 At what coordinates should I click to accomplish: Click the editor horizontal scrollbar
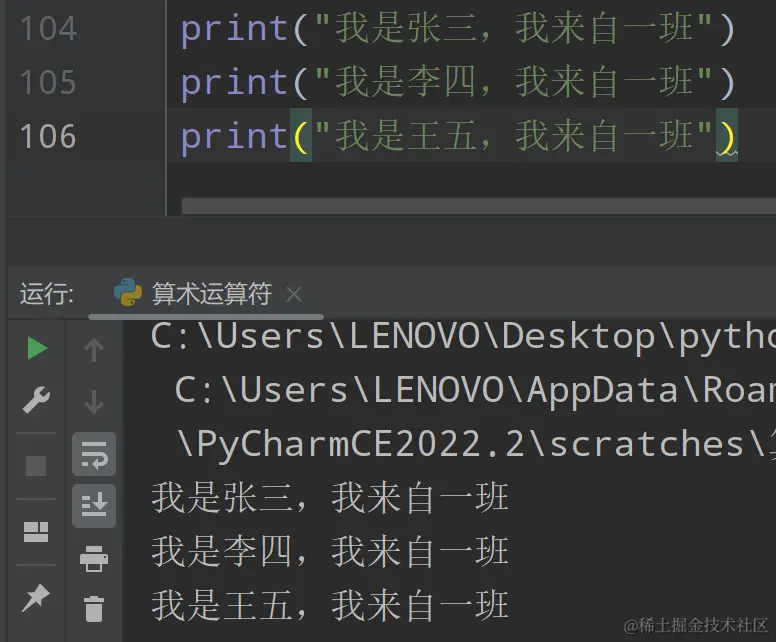coord(479,206)
